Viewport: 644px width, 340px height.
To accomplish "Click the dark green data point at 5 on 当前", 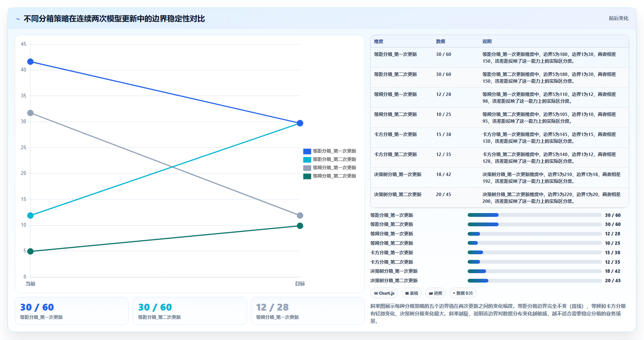I will [31, 251].
